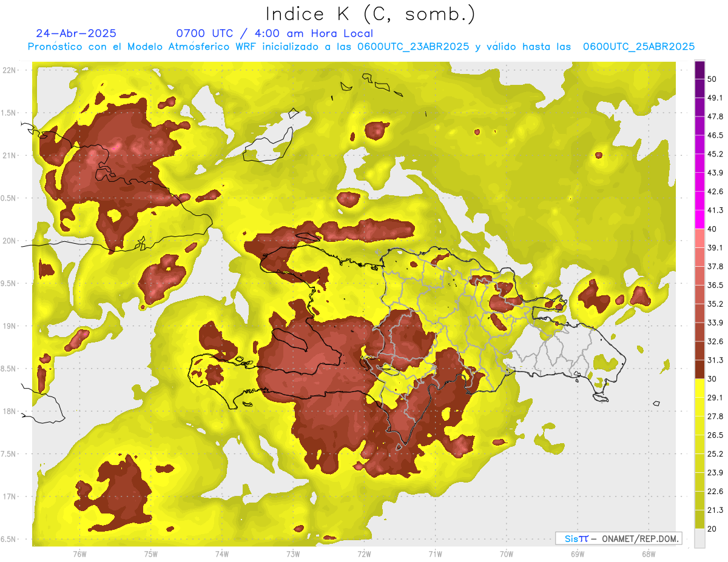Click the colorbar value "50"
The height and width of the screenshot is (562, 728).
coord(712,79)
